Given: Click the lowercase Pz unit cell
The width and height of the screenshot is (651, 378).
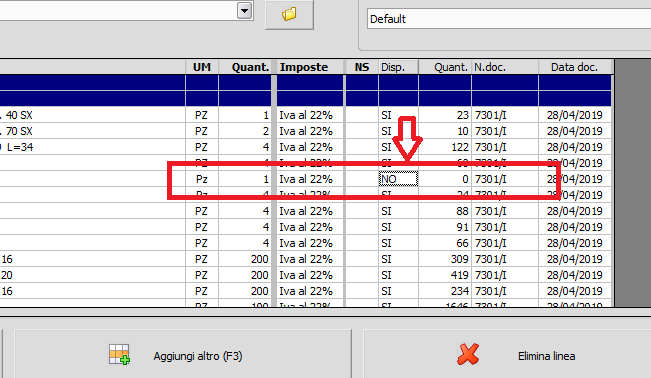Looking at the screenshot, I should tap(202, 179).
